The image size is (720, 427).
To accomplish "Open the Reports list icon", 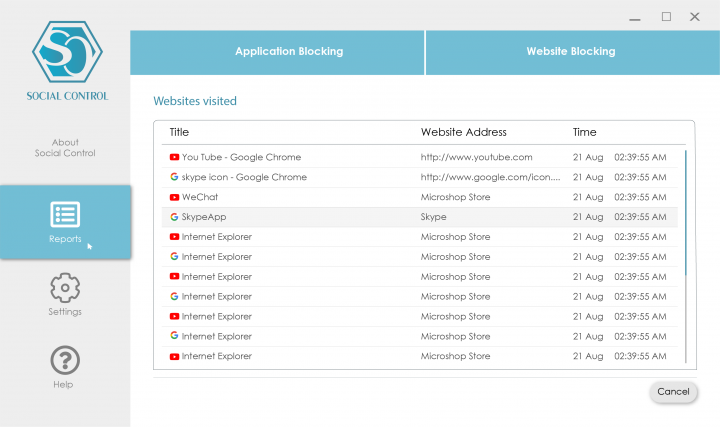I will pos(65,214).
